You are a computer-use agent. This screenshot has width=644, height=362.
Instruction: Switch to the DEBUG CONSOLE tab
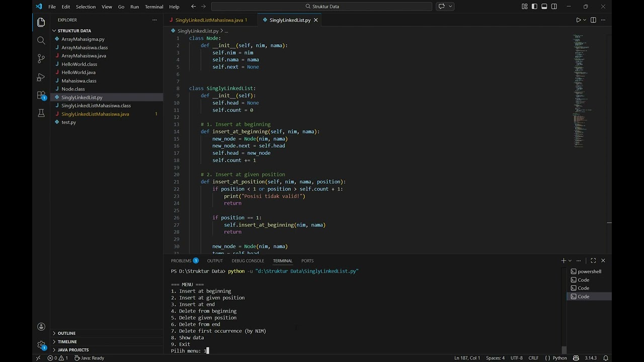pyautogui.click(x=248, y=260)
